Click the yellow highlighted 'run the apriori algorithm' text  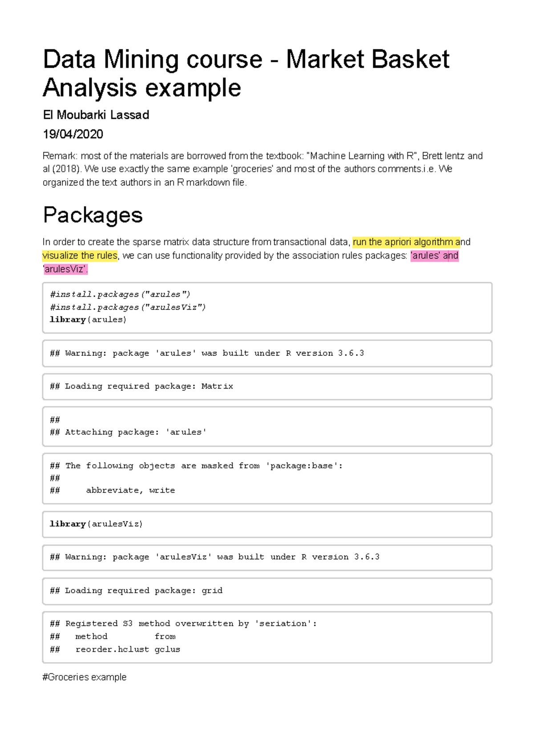406,242
